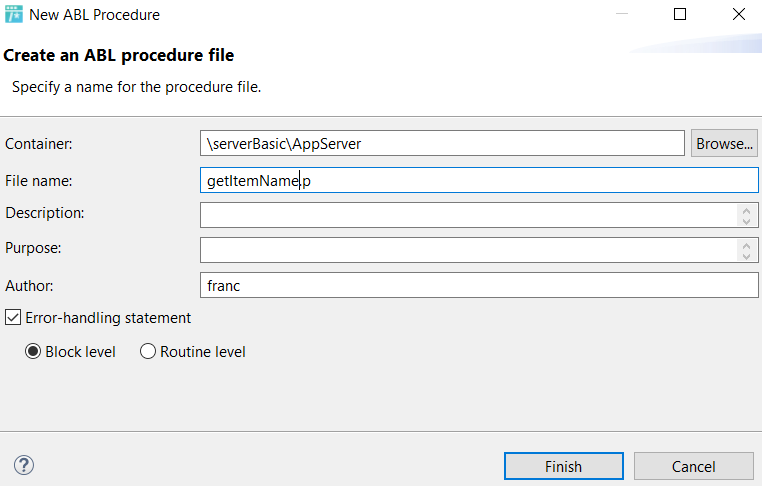Focus the Container path field
Screen dimensions: 762x486
click(442, 143)
